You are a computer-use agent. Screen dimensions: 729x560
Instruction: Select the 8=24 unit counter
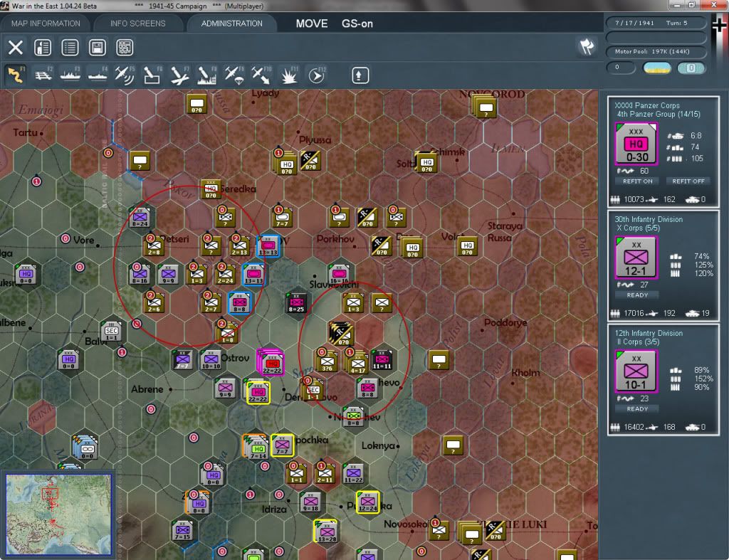pos(140,218)
